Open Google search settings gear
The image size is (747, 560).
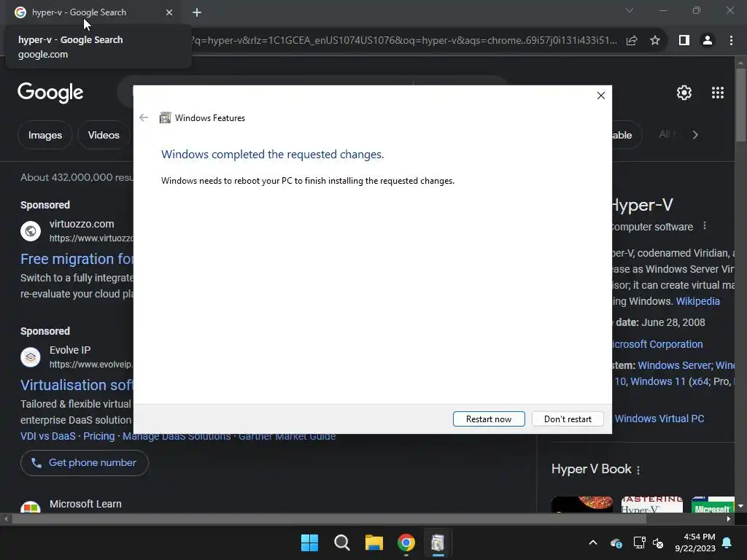tap(684, 93)
